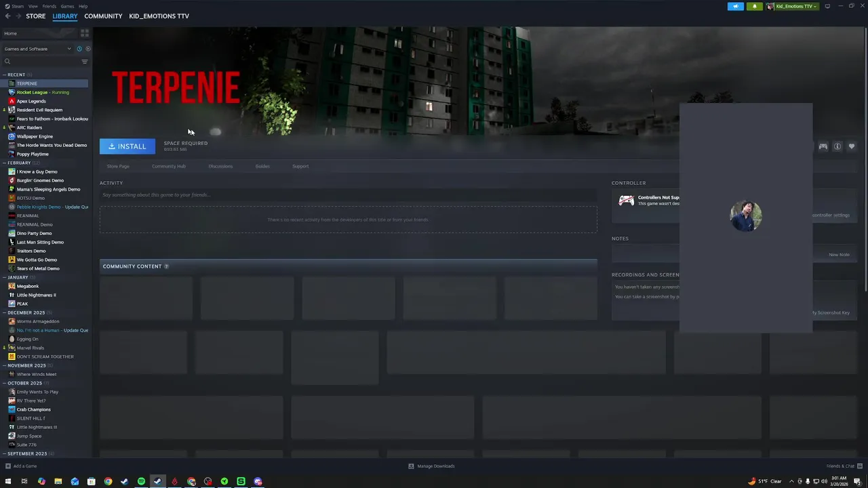The image size is (868, 488).
Task: Click the blue announcements megaphone icon
Action: (736, 6)
